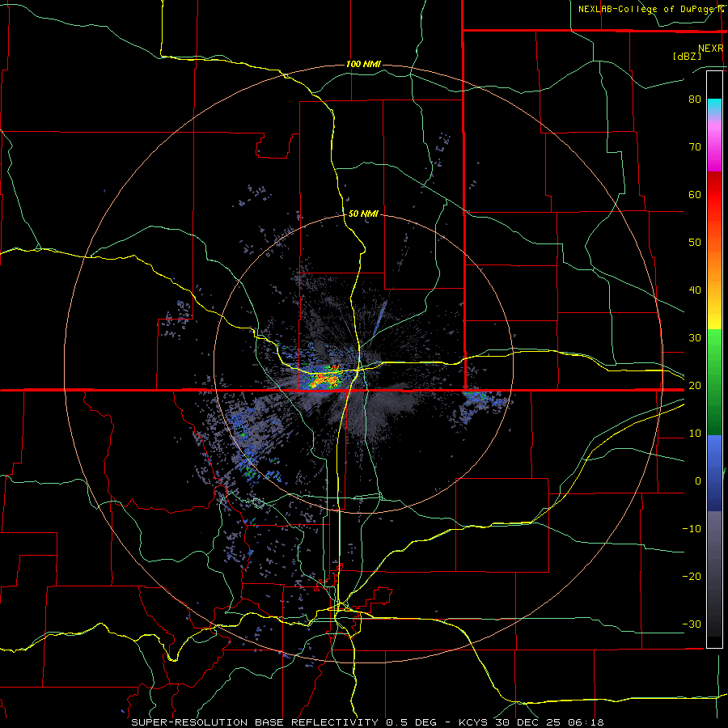Click the 50 value on the dBZ scale
Image resolution: width=728 pixels, height=728 pixels.
(695, 243)
